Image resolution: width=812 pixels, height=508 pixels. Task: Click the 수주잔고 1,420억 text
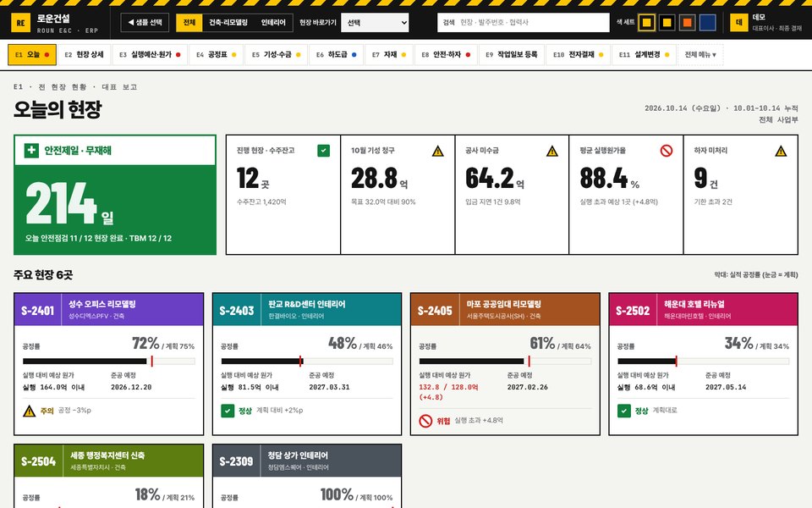coord(261,202)
